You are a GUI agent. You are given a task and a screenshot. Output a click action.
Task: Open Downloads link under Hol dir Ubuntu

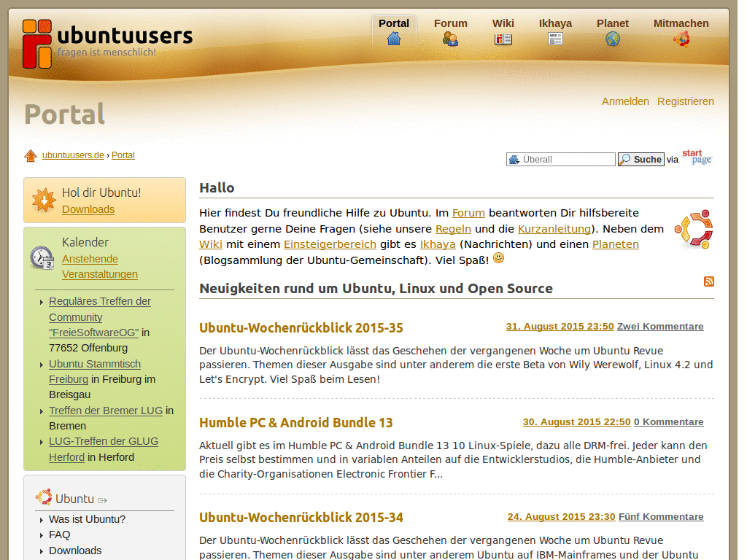click(x=88, y=209)
